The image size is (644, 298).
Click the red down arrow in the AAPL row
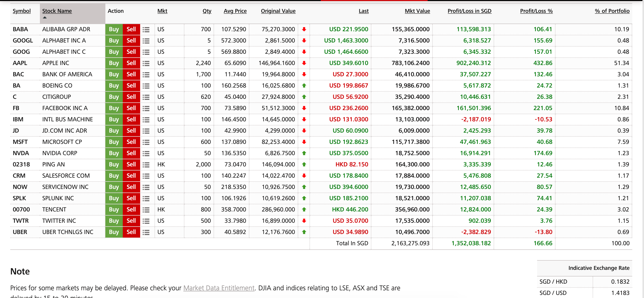tap(304, 63)
